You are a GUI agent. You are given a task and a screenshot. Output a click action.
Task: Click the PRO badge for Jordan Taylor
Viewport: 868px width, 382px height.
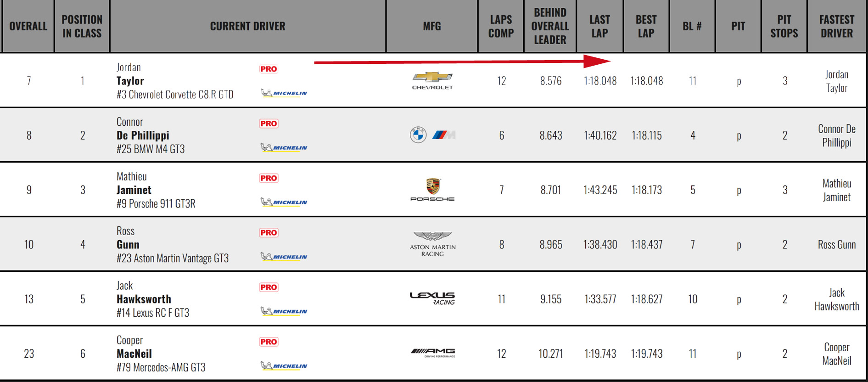point(269,69)
